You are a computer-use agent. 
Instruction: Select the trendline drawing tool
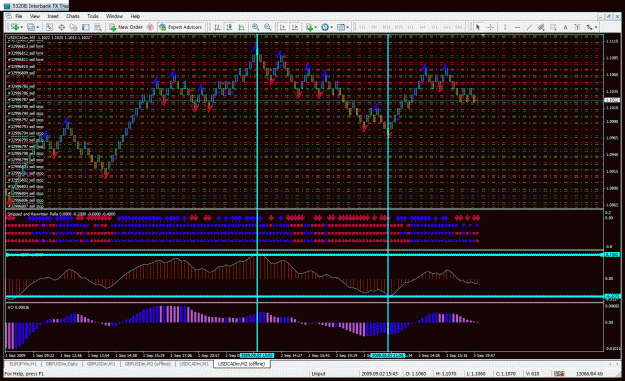[529, 27]
